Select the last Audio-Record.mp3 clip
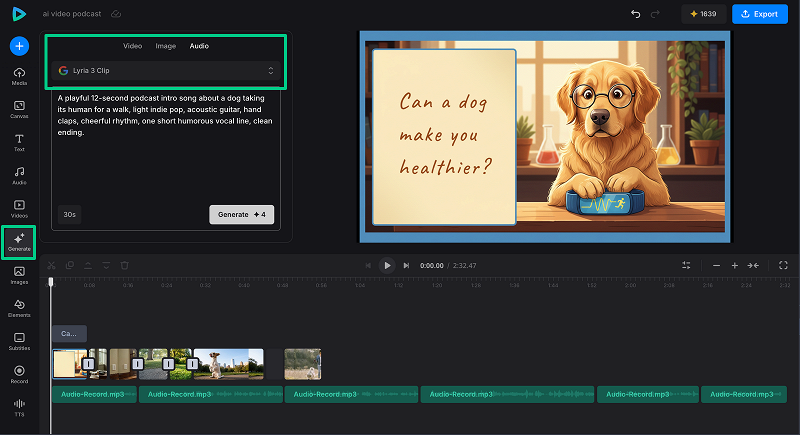800x435 pixels. (744, 394)
